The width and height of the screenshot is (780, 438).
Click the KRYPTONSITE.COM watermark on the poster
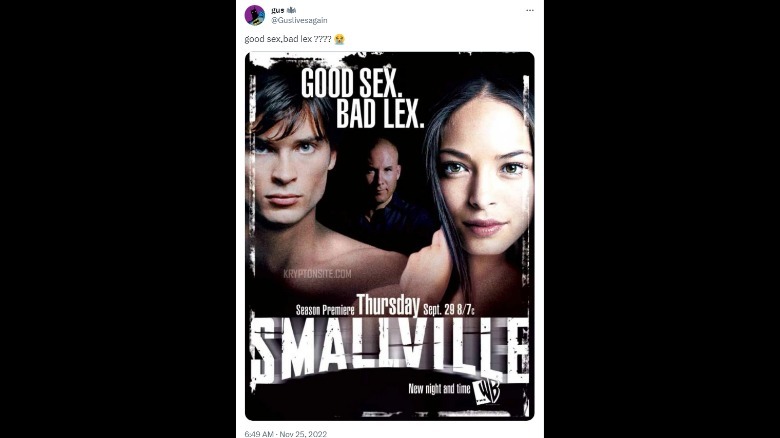tap(317, 274)
